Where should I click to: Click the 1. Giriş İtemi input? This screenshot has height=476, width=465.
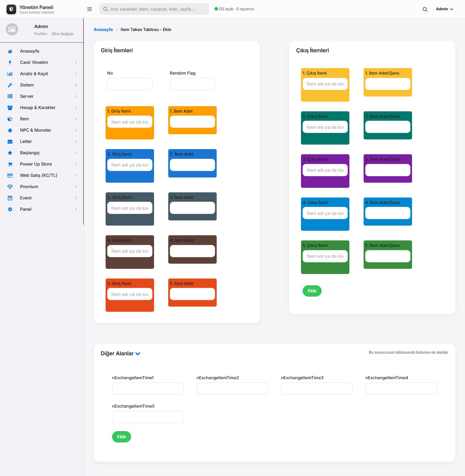click(130, 122)
